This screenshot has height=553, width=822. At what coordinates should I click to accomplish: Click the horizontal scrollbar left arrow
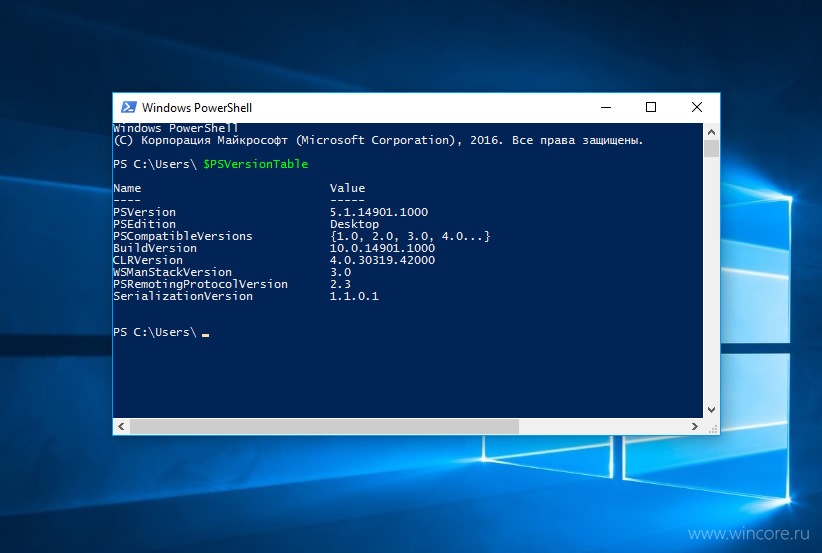(121, 426)
